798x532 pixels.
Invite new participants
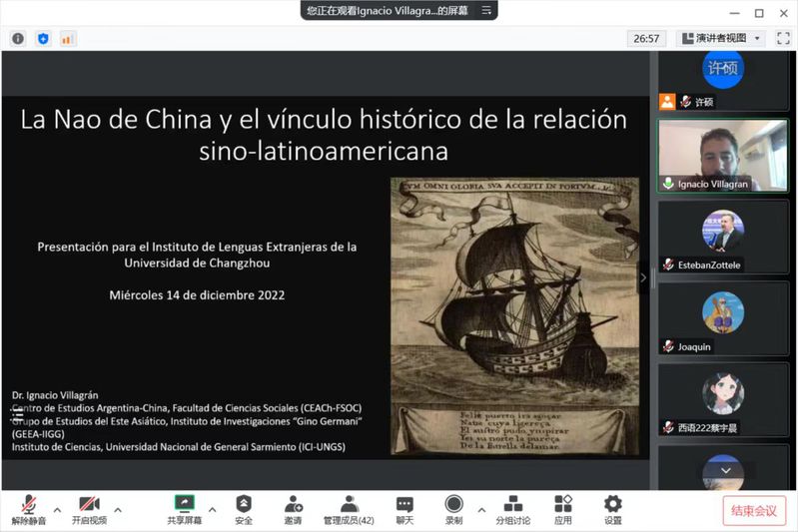pos(294,510)
